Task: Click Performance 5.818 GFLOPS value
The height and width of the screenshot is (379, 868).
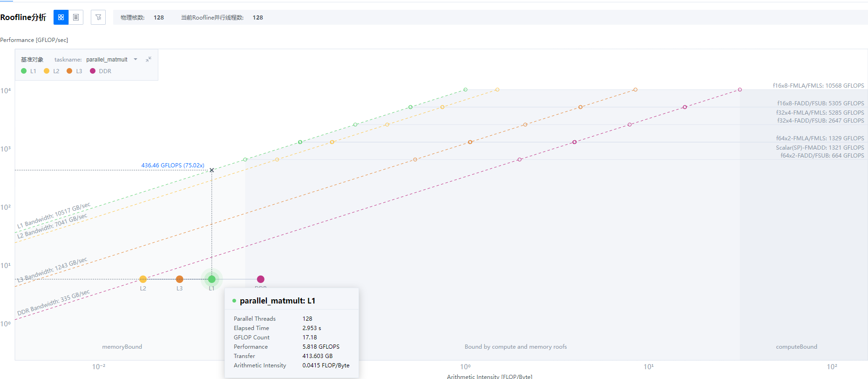Action: 321,347
